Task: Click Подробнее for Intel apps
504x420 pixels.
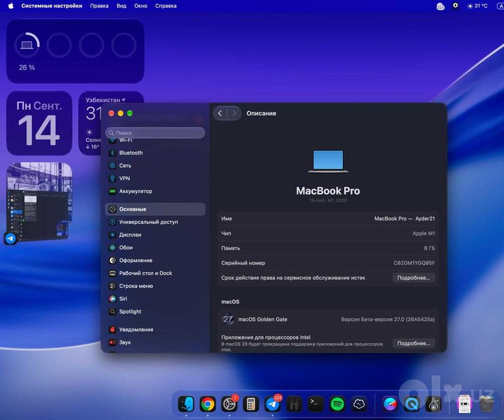Action: tap(413, 343)
